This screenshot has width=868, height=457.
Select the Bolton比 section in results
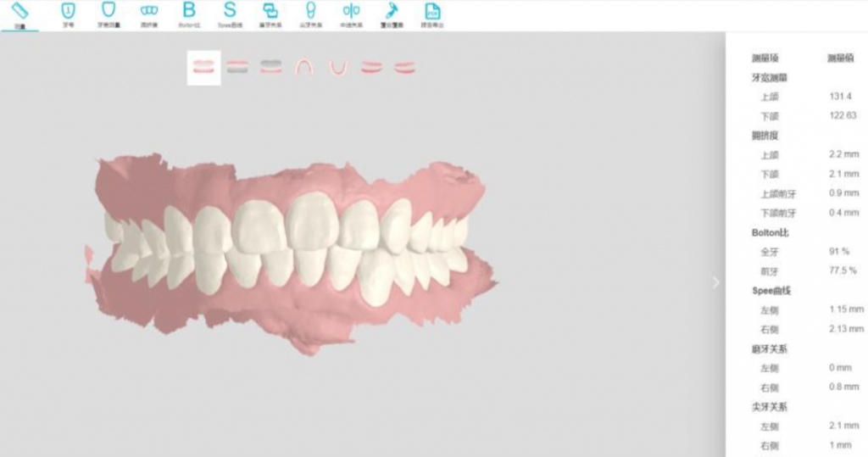[770, 232]
